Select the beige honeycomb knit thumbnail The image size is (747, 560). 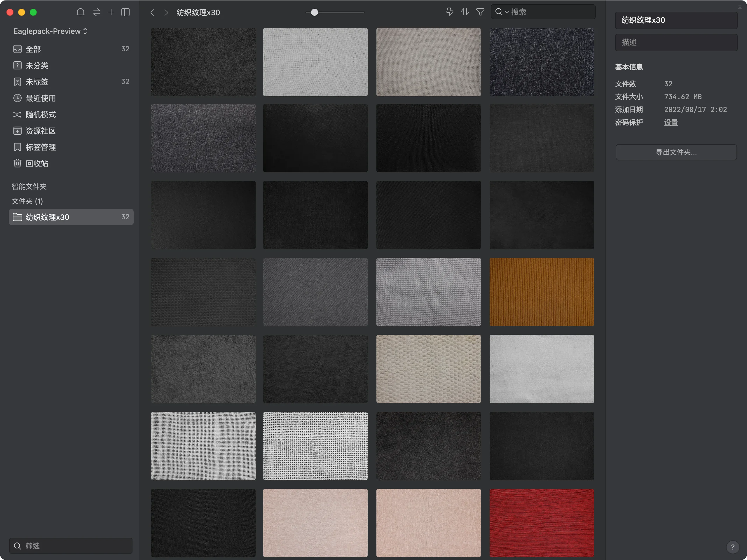(x=429, y=369)
